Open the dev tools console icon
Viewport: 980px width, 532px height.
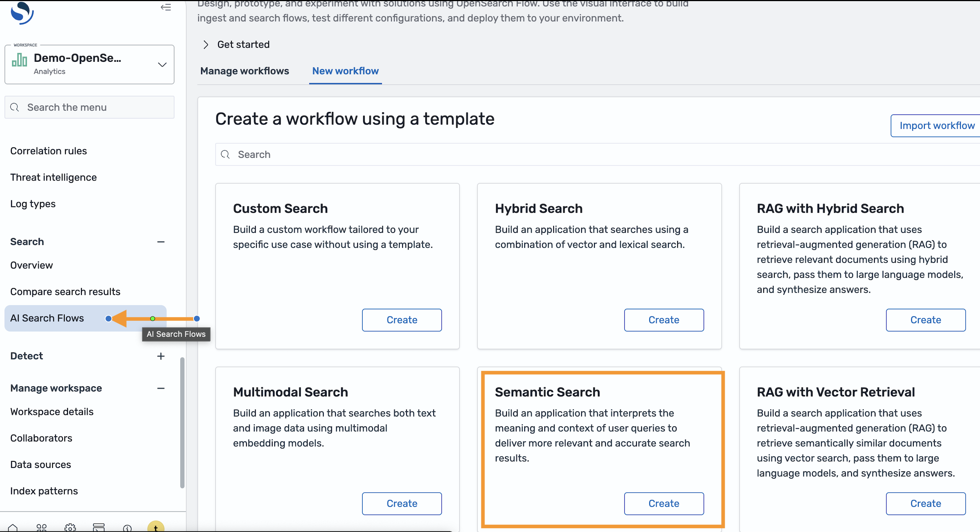point(99,528)
